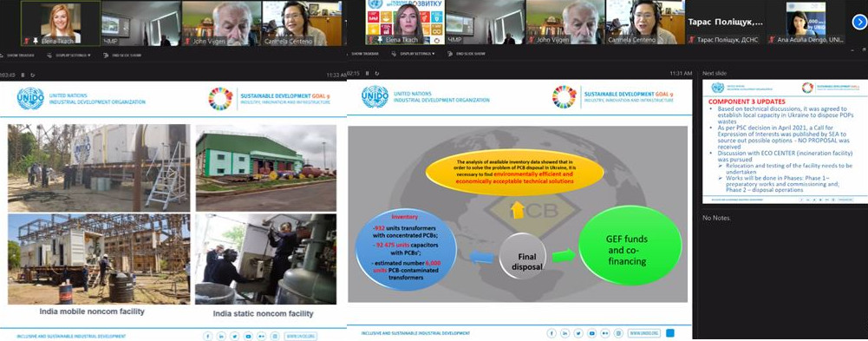Click Twitter icon on left slide footer
Viewport: 868px width, 341px height.
coord(235,336)
